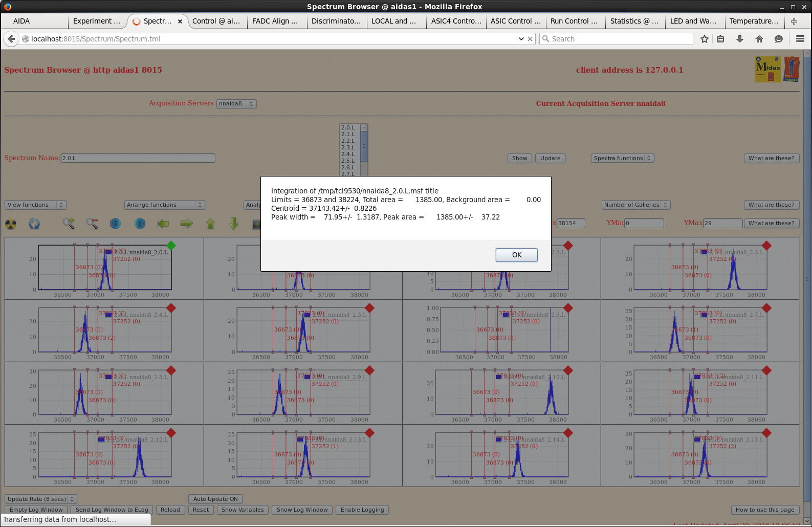Open the Acquisition Servers nnaida8 dropdown
Screen dimensions: 812x527
[x=236, y=103]
